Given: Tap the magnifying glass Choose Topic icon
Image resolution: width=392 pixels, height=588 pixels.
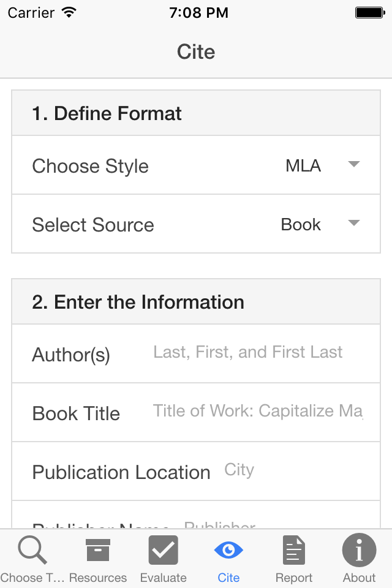Looking at the screenshot, I should (32, 549).
